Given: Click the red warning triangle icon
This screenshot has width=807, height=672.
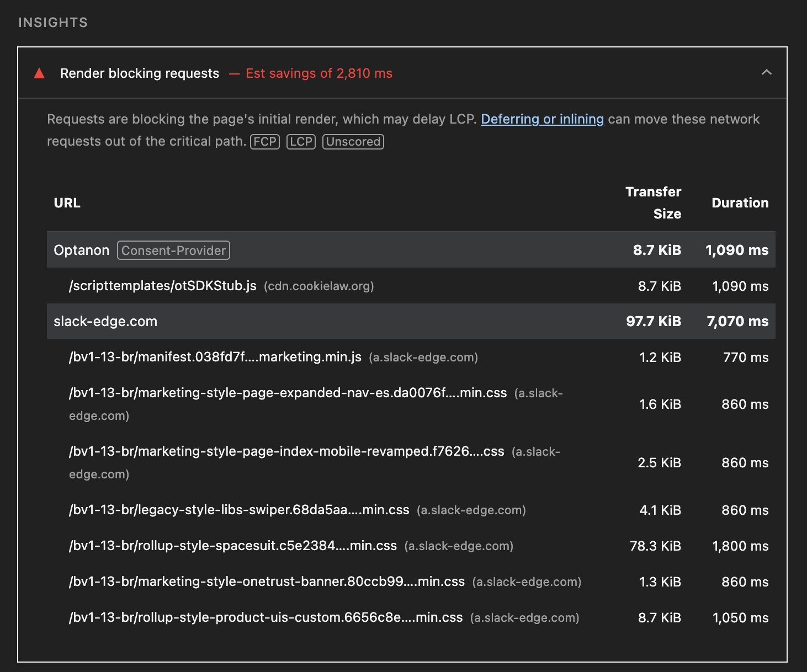Looking at the screenshot, I should (39, 73).
